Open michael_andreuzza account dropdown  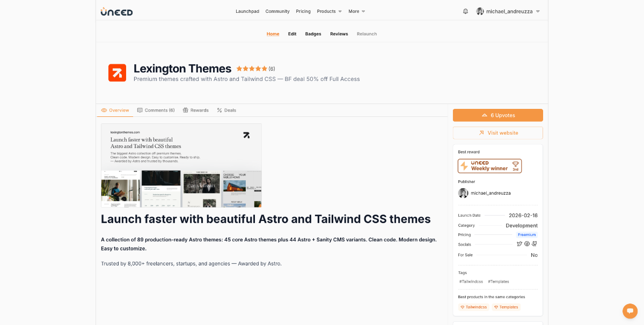coord(508,11)
